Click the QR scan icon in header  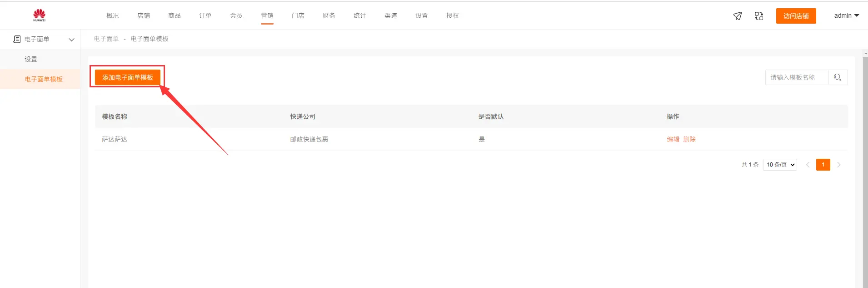(x=759, y=16)
